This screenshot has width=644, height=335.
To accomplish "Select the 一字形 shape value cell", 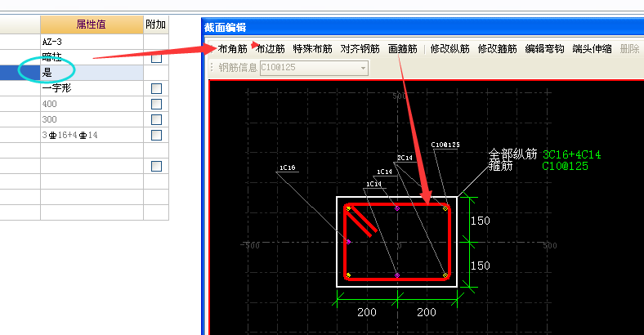I will 92,88.
